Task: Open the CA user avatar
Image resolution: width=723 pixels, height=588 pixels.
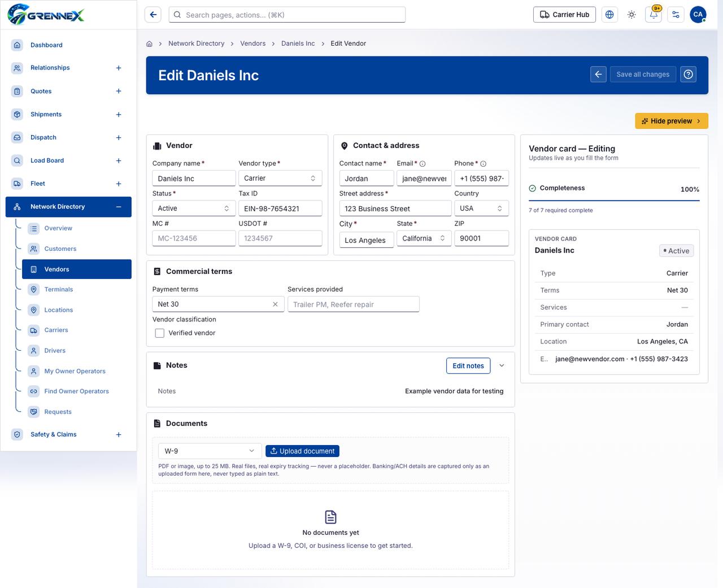Action: pyautogui.click(x=698, y=15)
